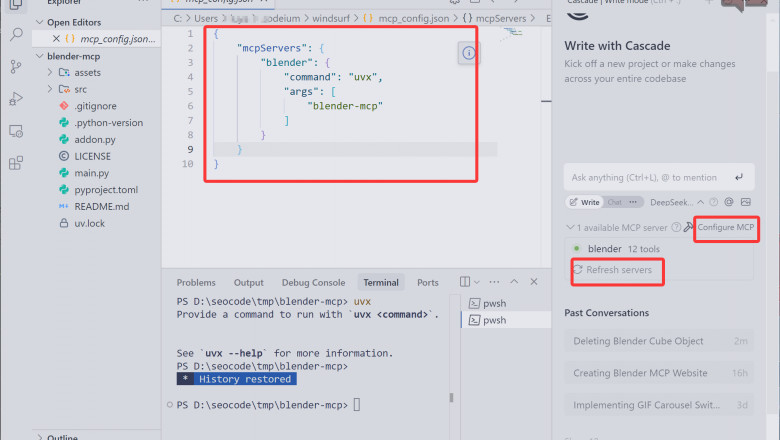Open the Run and Debug view
Image resolution: width=780 pixels, height=440 pixels.
coord(16,99)
